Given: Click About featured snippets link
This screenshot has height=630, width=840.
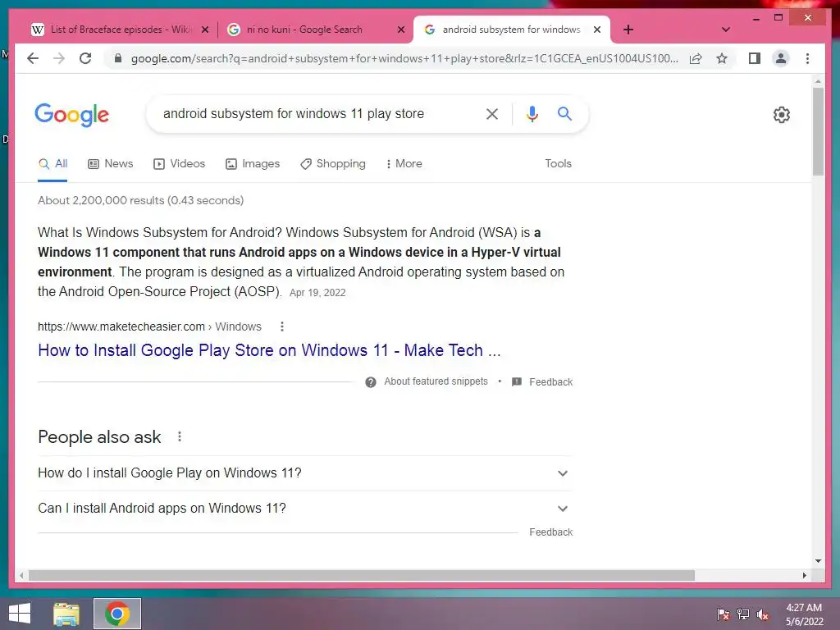Looking at the screenshot, I should [436, 381].
